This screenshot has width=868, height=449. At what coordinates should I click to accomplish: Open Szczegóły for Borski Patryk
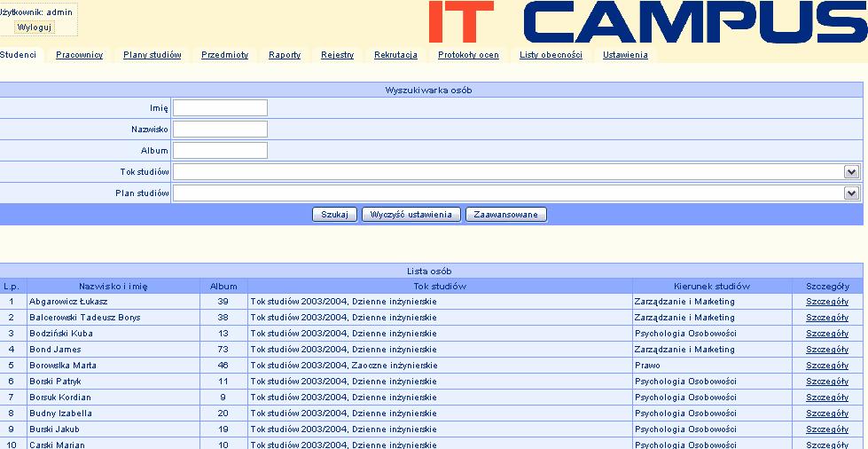[827, 382]
